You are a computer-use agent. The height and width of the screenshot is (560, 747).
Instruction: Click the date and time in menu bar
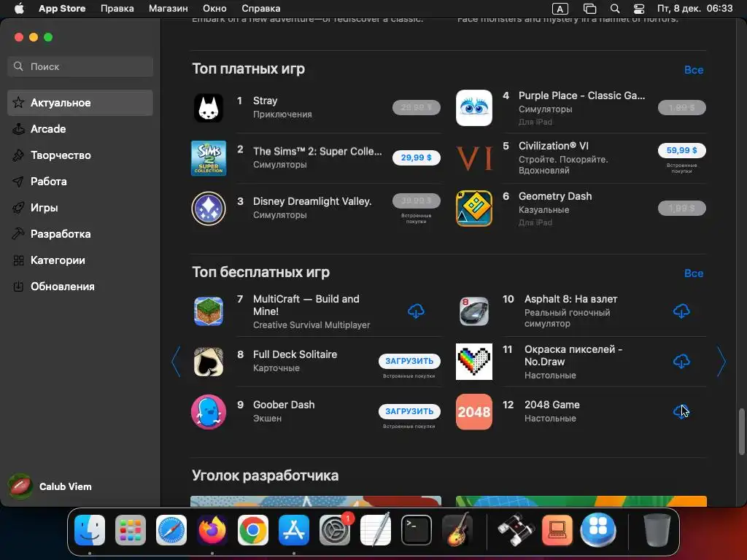tap(694, 9)
